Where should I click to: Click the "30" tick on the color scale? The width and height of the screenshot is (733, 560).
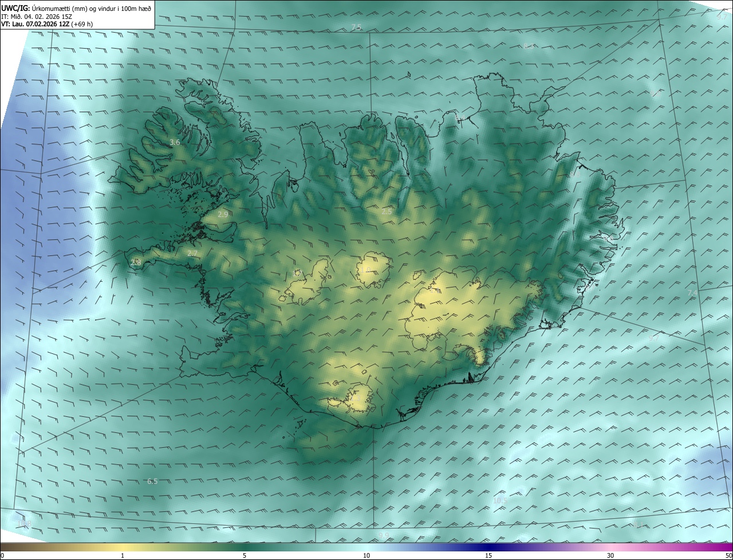(610, 555)
